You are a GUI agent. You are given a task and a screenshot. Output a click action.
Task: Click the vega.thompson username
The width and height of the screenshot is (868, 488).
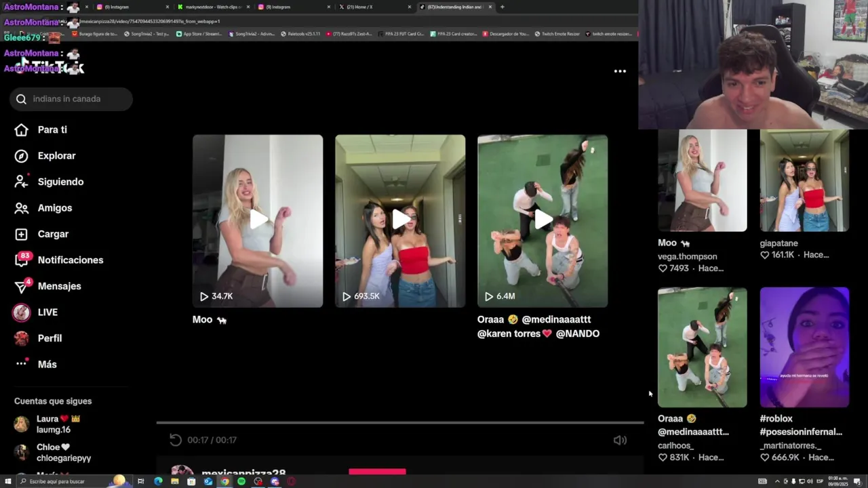(x=687, y=256)
